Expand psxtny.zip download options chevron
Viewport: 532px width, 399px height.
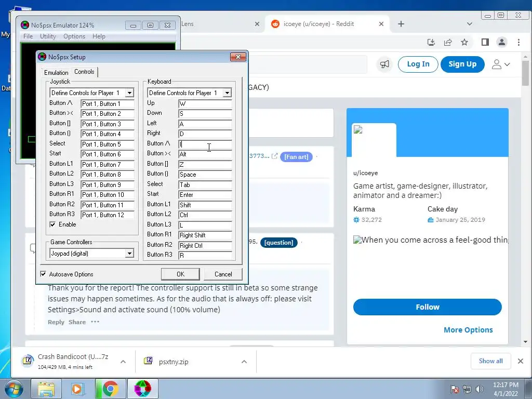pos(244,362)
